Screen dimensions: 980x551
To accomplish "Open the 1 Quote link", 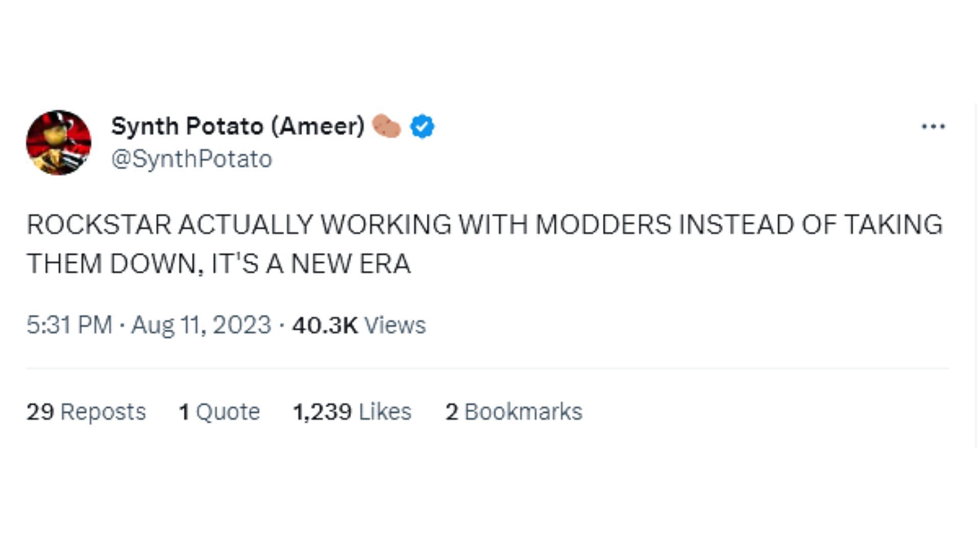I will click(x=219, y=412).
